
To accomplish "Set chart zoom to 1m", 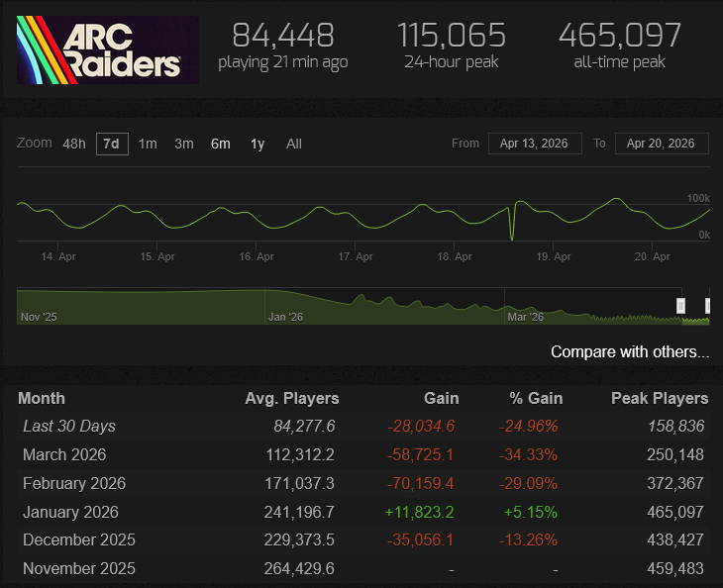I will pos(148,144).
